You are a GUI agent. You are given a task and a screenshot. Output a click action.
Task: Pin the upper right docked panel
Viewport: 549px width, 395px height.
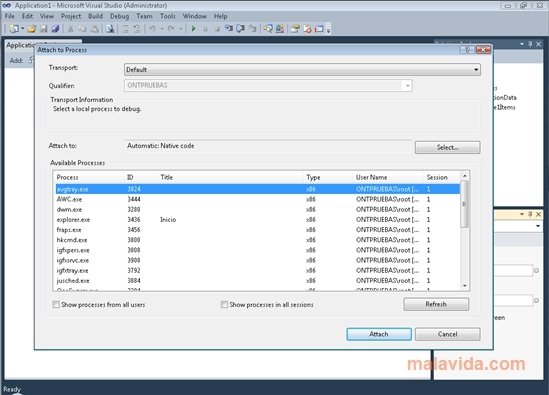(530, 44)
